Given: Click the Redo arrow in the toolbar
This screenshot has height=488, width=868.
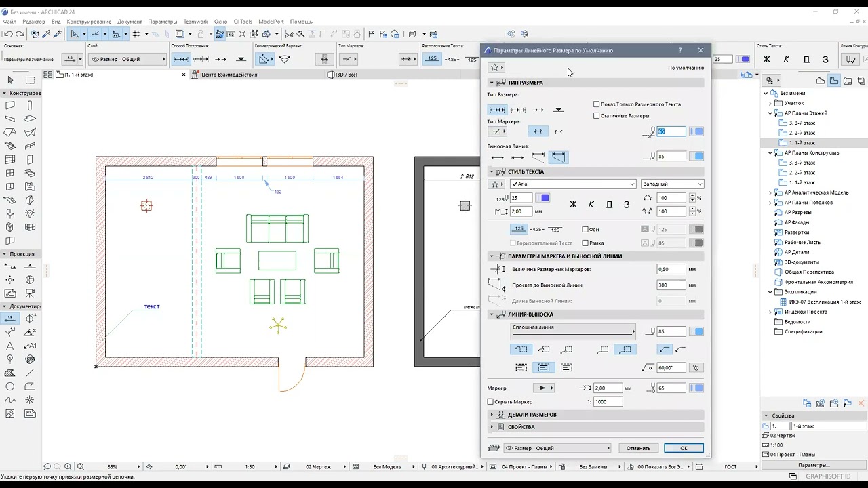Looking at the screenshot, I should (20, 33).
